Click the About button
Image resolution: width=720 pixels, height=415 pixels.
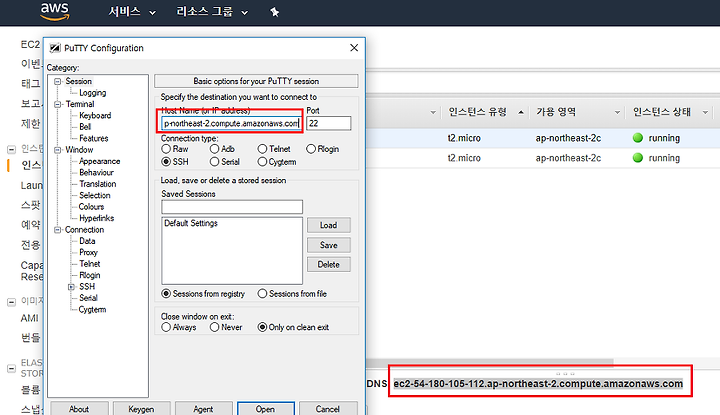[79, 409]
